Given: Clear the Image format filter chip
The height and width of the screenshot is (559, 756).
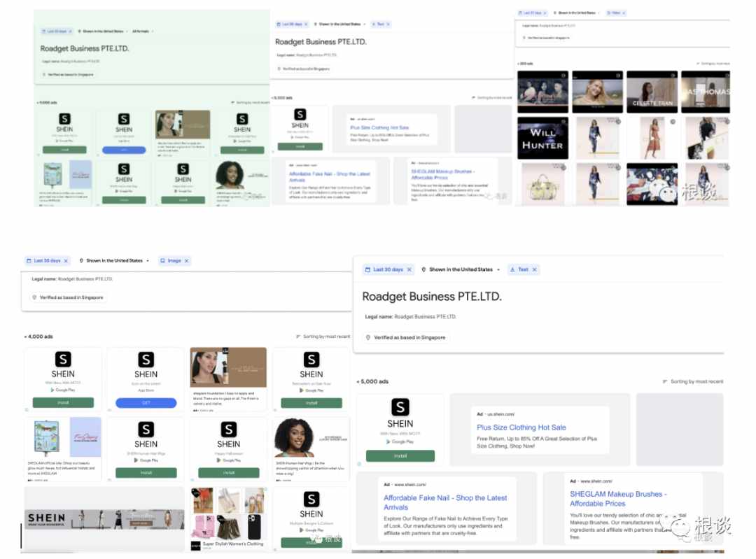Looking at the screenshot, I should pyautogui.click(x=187, y=261).
